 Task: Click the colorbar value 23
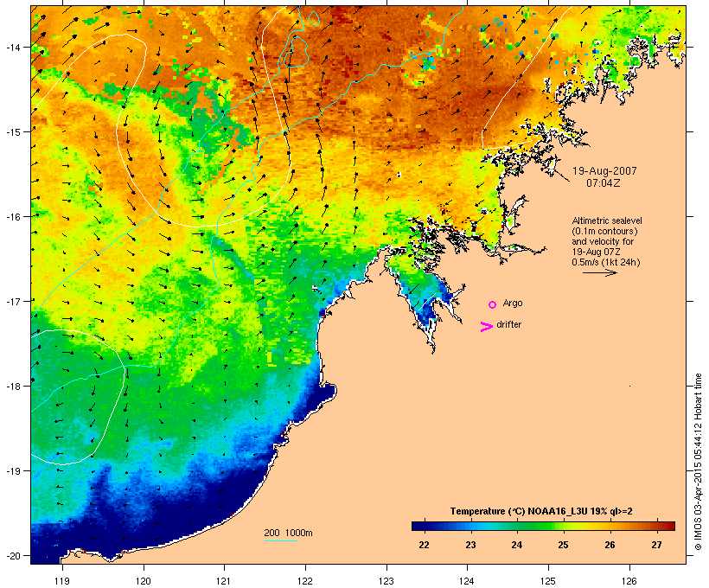click(x=470, y=545)
